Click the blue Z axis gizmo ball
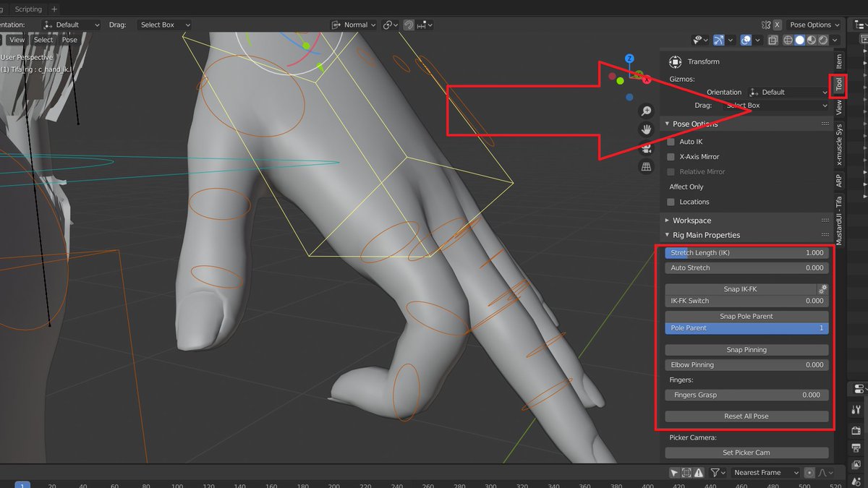This screenshot has height=488, width=868. point(630,59)
